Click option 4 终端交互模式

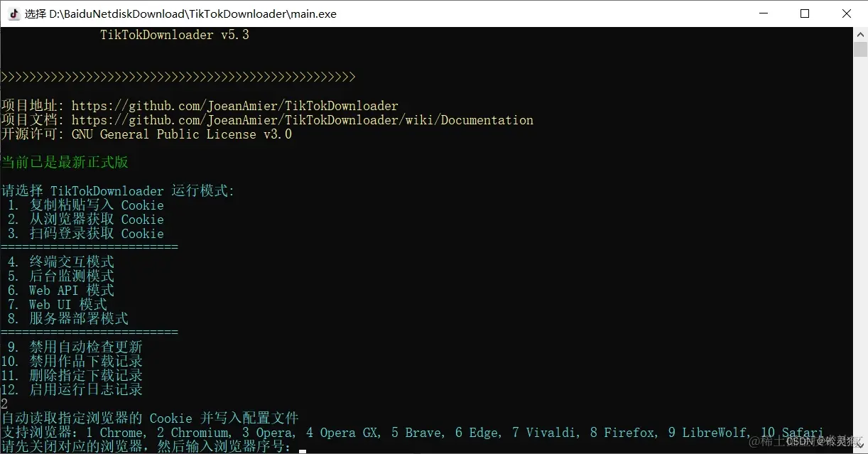61,262
